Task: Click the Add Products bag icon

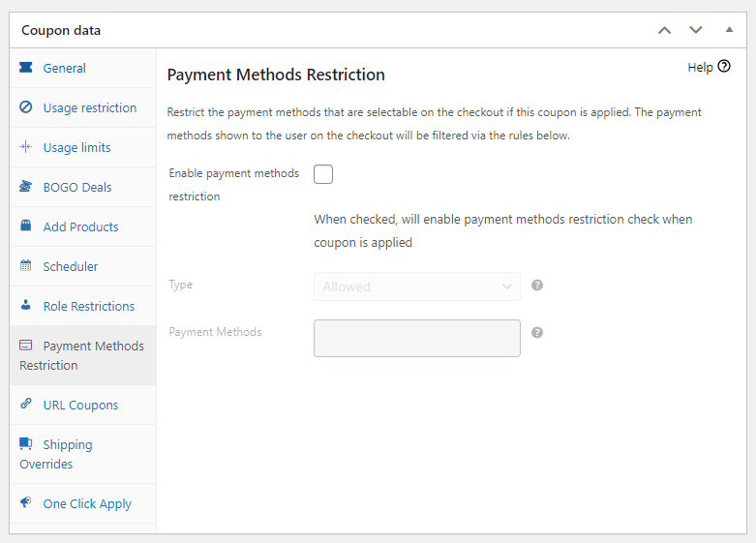Action: pyautogui.click(x=26, y=226)
